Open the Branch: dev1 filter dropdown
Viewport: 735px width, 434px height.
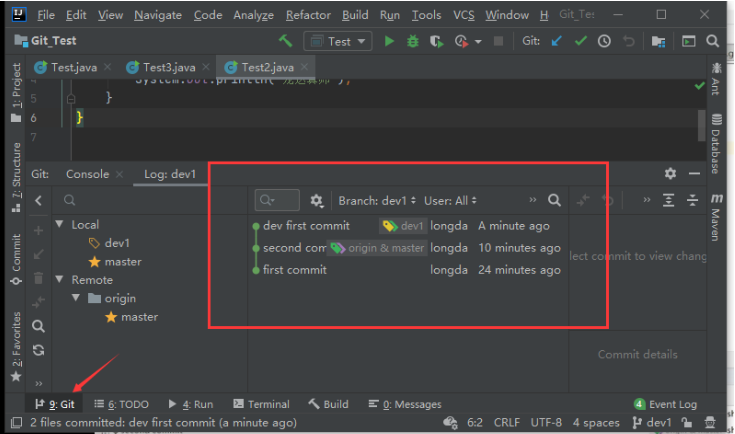point(377,201)
